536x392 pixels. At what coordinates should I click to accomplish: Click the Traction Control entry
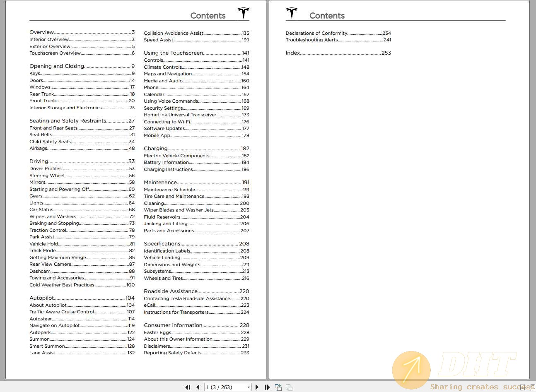82,230
